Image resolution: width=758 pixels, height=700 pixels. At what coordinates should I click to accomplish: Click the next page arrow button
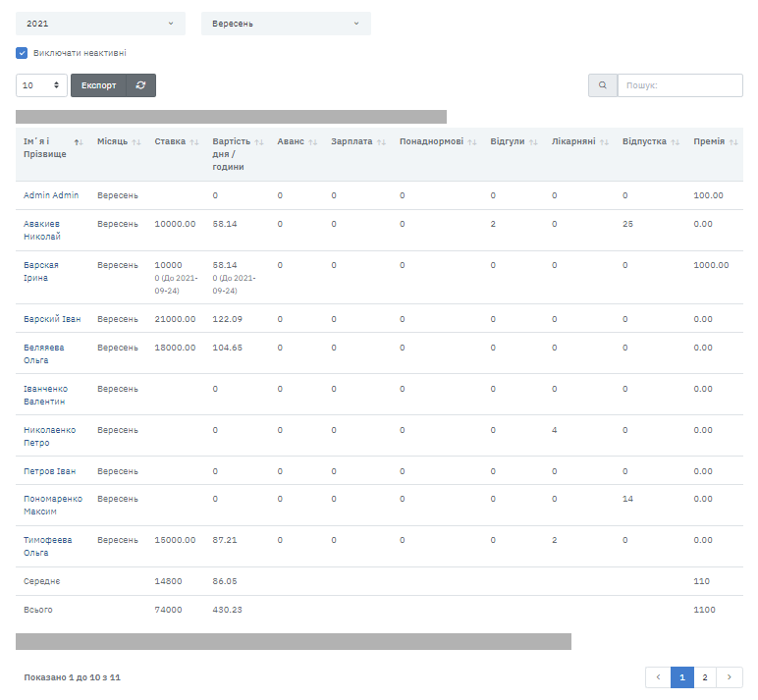pyautogui.click(x=730, y=677)
